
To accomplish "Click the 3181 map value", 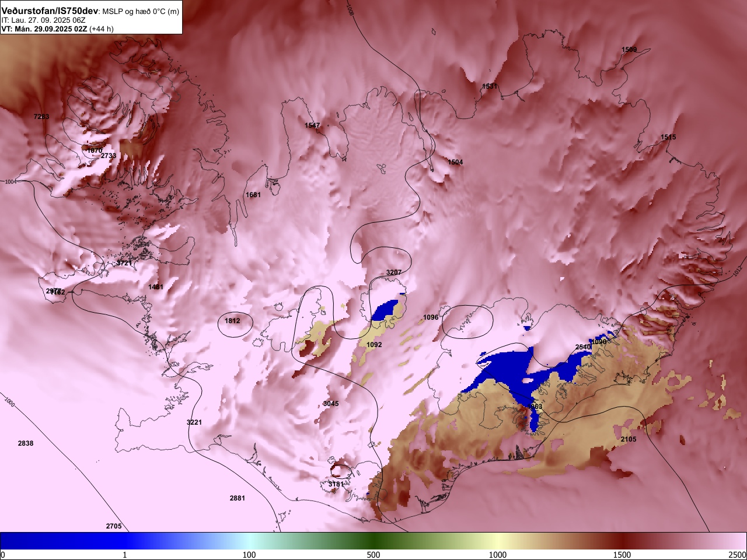I will (336, 484).
